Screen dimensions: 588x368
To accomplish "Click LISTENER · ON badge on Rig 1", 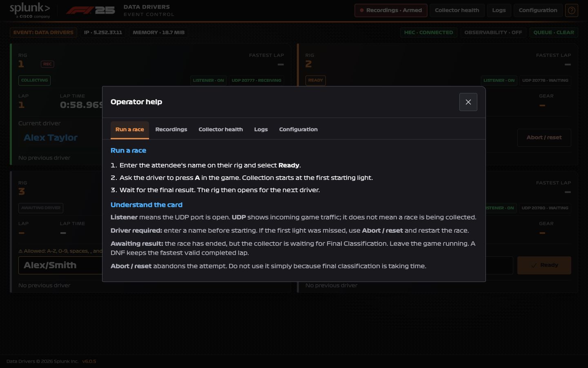I will click(208, 81).
